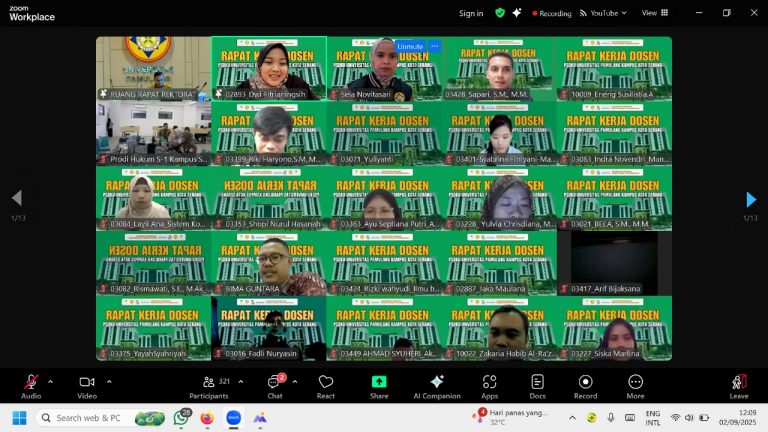Unmute the microphone using the Audio icon
The image size is (768, 432).
(x=31, y=383)
